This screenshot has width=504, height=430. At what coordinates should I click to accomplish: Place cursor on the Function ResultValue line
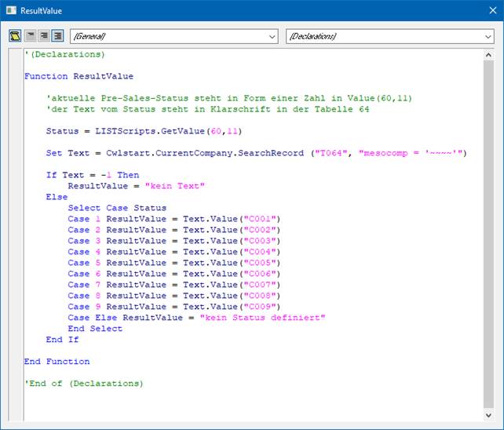(x=79, y=76)
